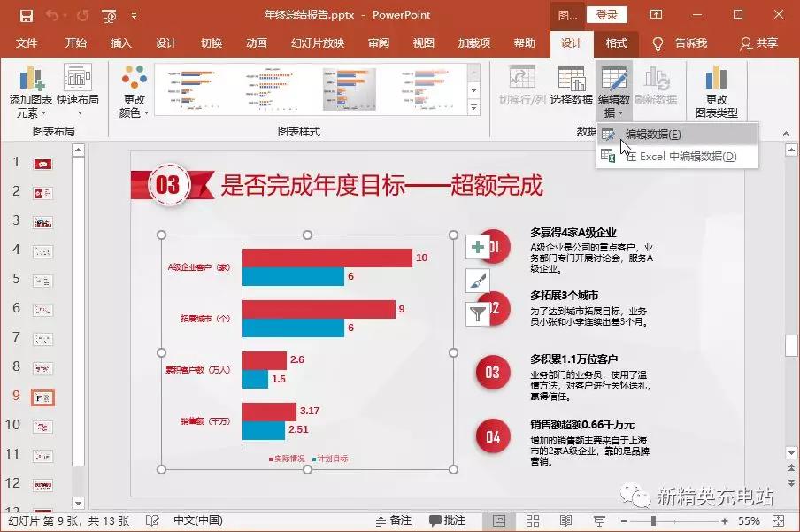The height and width of the screenshot is (532, 800).
Task: Click the 登录 sign-in button
Action: [609, 14]
